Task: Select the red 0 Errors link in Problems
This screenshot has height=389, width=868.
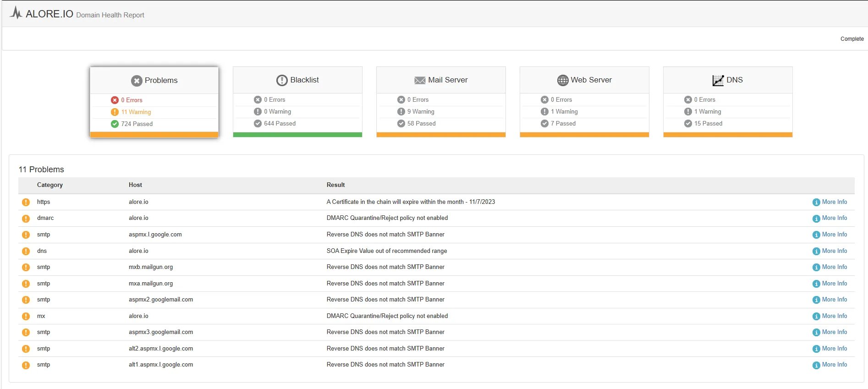Action: 132,100
